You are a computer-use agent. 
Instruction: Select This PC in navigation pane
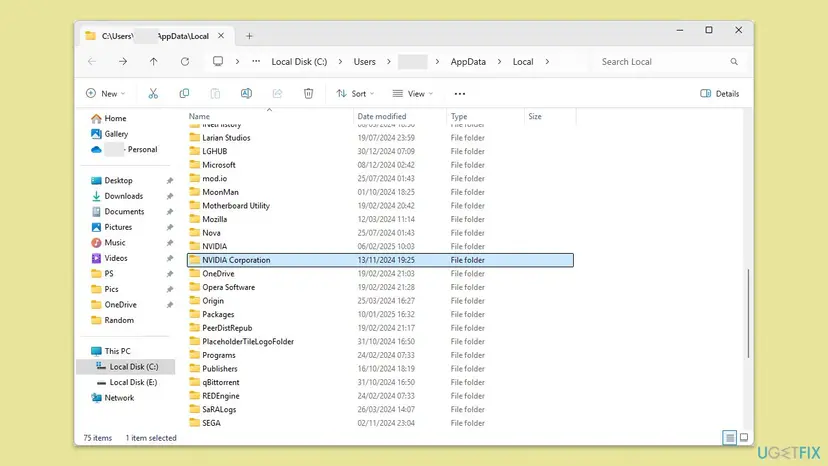click(110, 351)
